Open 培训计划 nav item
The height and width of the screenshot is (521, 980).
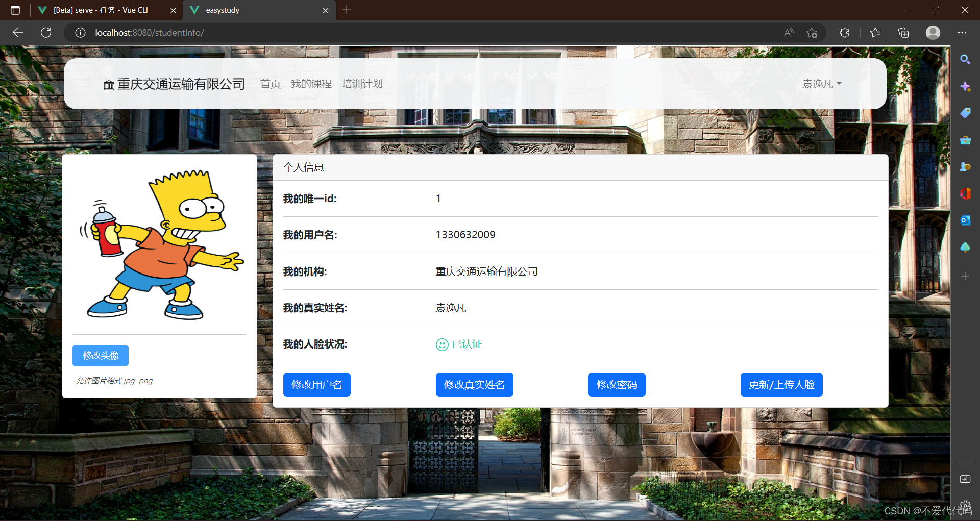point(362,84)
